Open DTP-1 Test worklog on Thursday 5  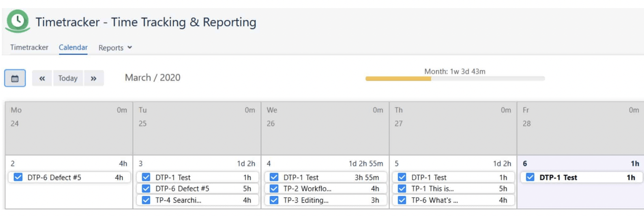(453, 177)
